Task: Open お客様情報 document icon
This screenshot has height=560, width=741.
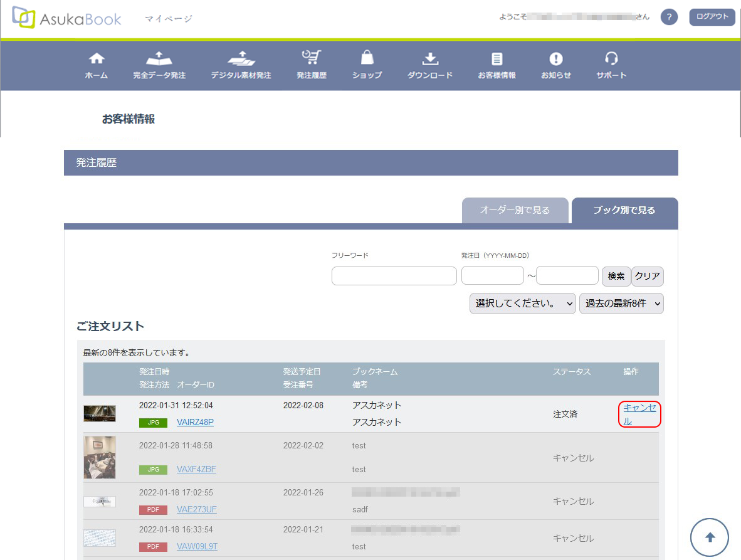Action: (x=497, y=59)
